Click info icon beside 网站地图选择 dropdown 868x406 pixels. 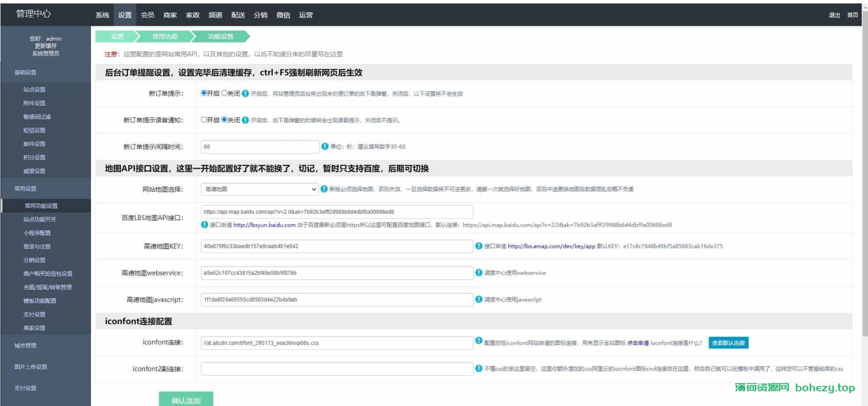324,189
